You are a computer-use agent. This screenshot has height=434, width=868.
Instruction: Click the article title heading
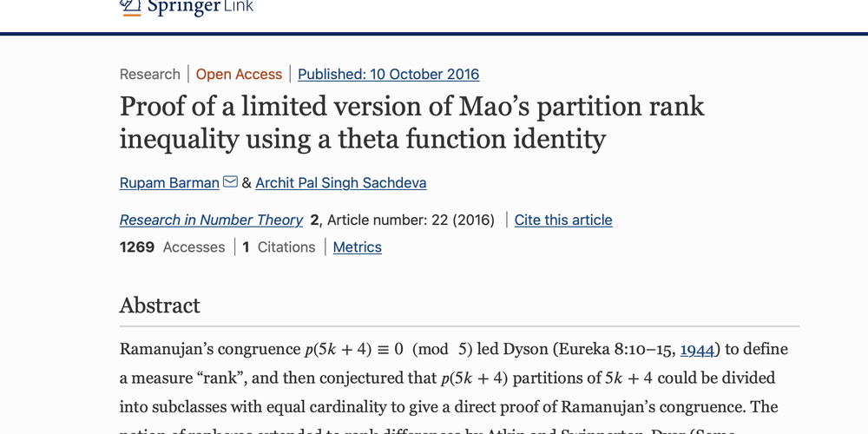[411, 122]
